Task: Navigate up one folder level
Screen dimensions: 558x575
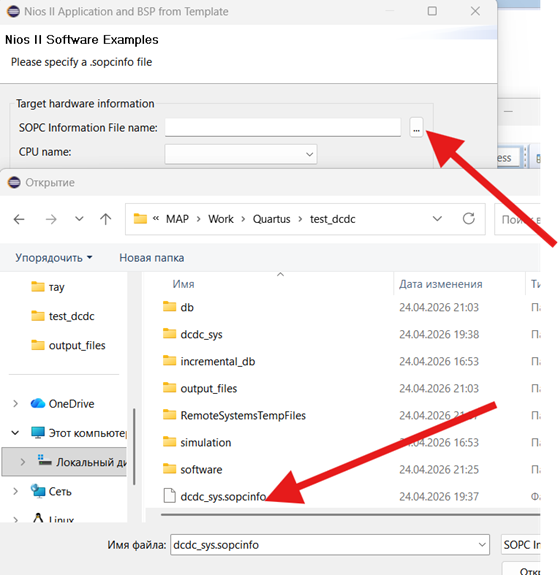Action: 106,219
